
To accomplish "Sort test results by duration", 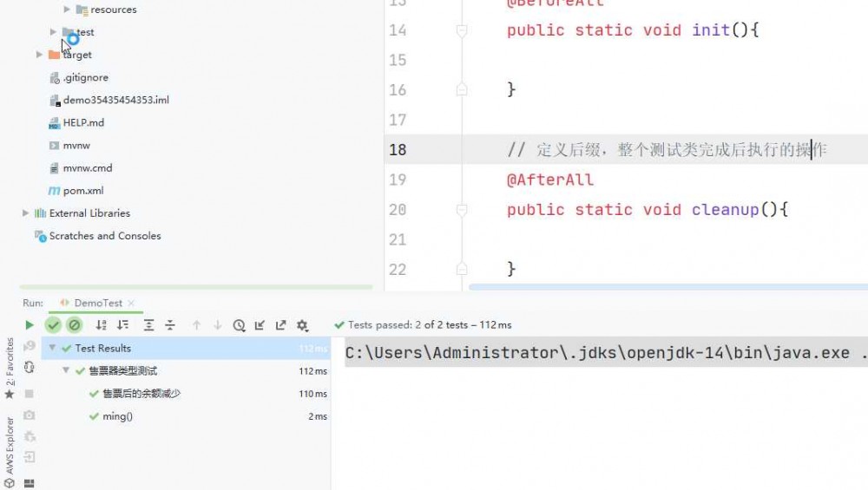I will 123,325.
